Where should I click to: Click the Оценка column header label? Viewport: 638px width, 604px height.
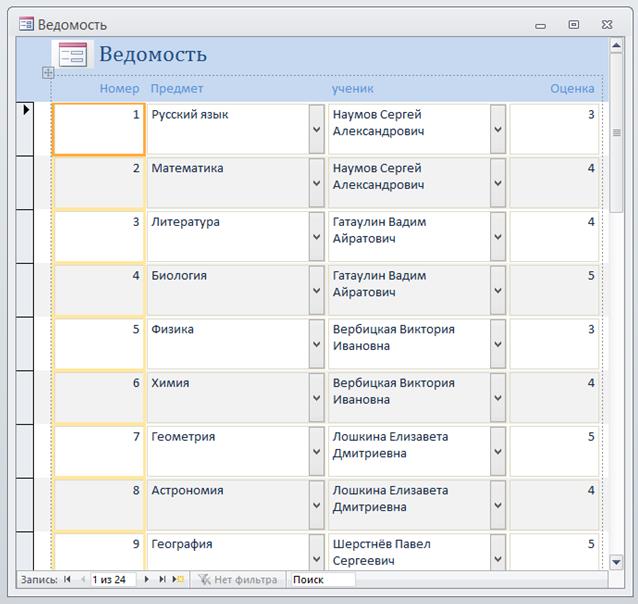[572, 88]
